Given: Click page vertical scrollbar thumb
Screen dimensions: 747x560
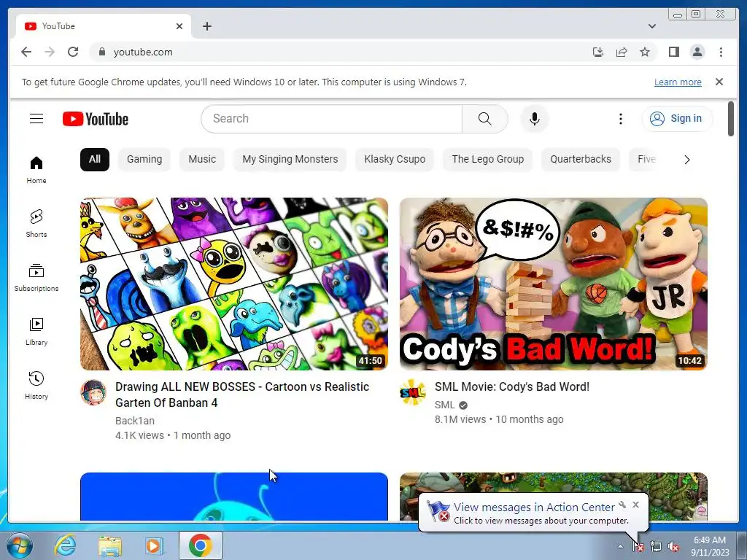Looking at the screenshot, I should 731,119.
